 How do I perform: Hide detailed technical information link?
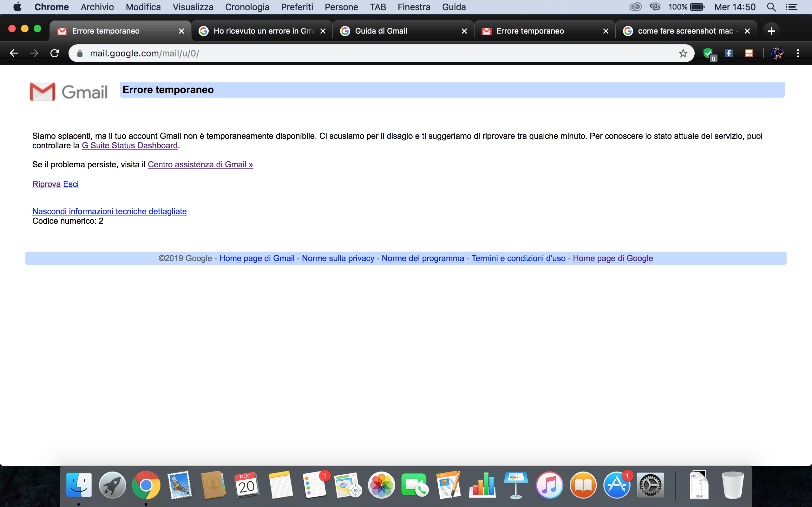coord(109,211)
